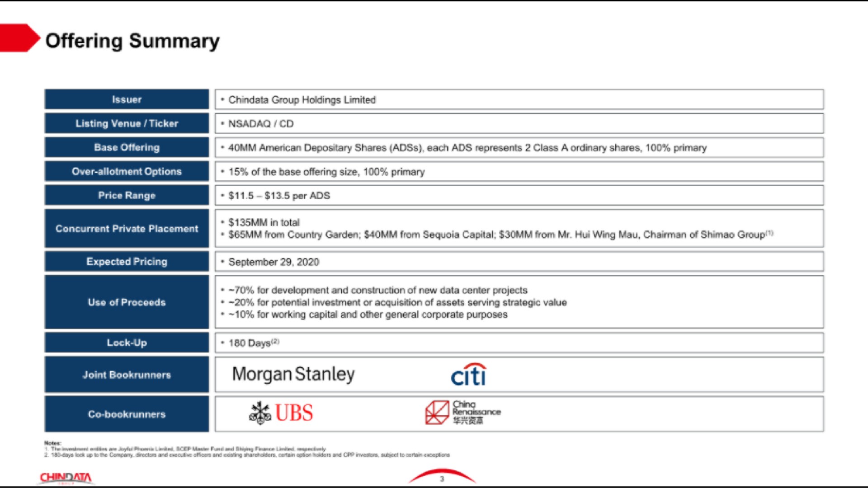Viewport: 868px width, 488px height.
Task: Click the Morgan Stanley logo
Action: pyautogui.click(x=293, y=375)
